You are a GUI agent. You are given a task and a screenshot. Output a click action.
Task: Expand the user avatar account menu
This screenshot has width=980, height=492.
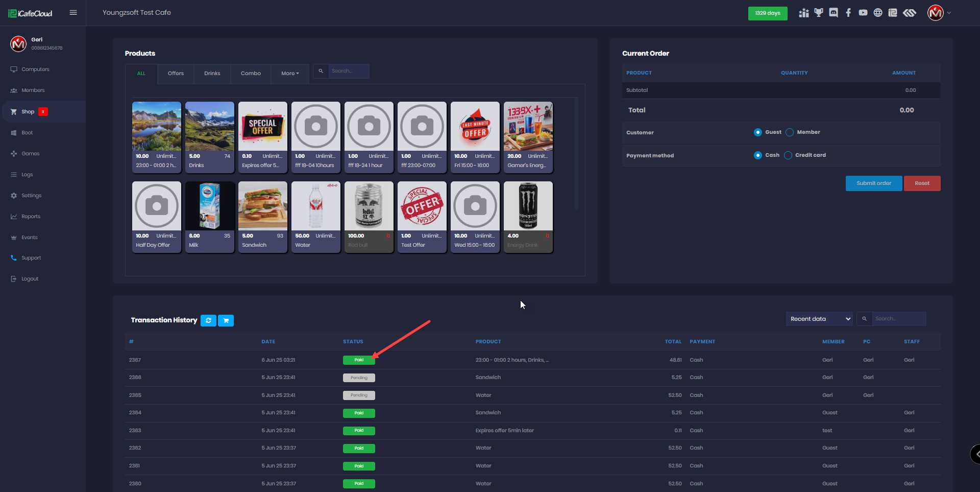939,13
